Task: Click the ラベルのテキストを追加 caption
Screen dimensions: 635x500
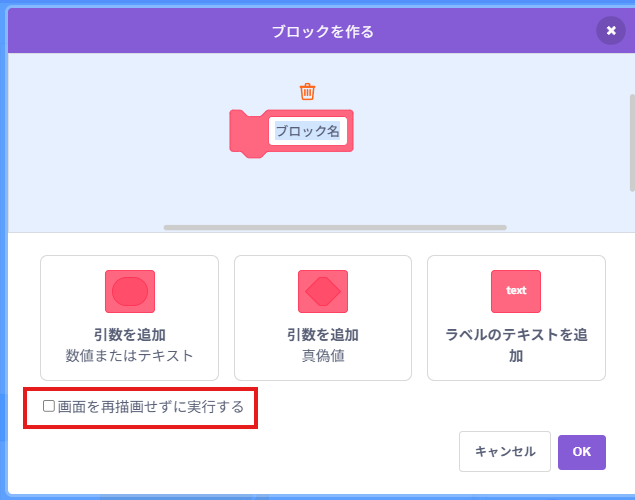Action: pos(516,345)
